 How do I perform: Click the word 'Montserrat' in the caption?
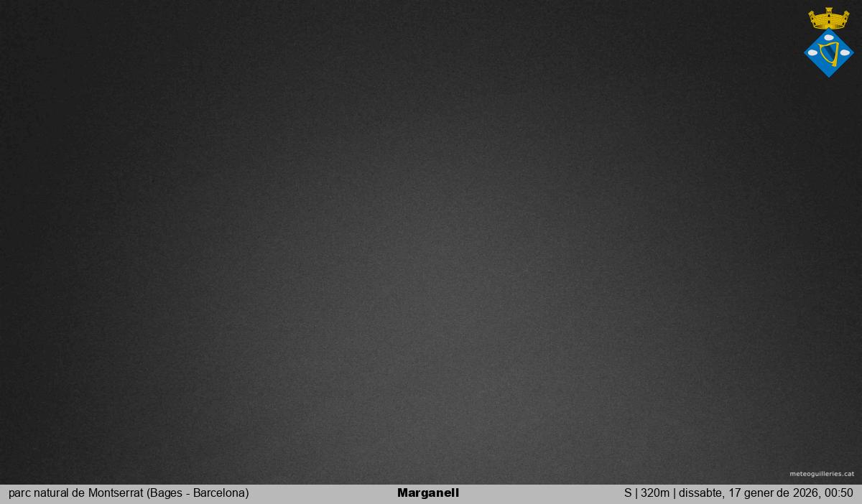(x=116, y=493)
